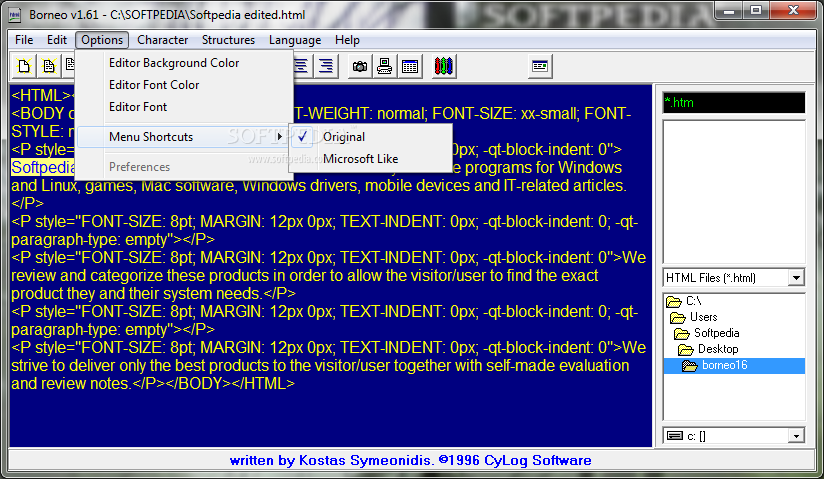Click the new blank document icon
This screenshot has width=824, height=479.
pos(24,66)
